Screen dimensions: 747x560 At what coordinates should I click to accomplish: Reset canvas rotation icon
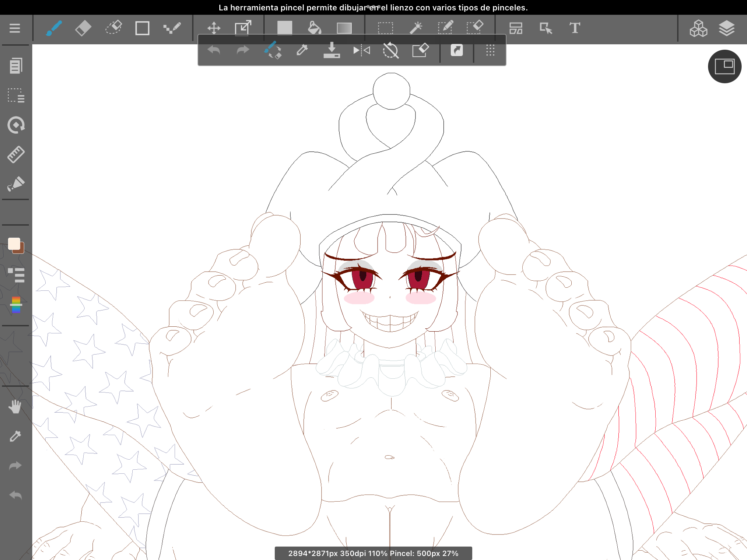391,50
